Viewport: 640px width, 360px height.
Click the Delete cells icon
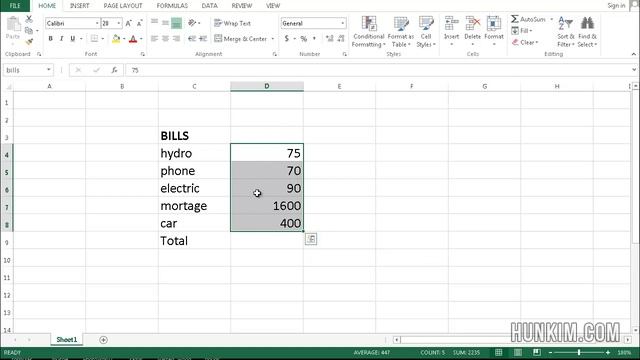click(473, 23)
